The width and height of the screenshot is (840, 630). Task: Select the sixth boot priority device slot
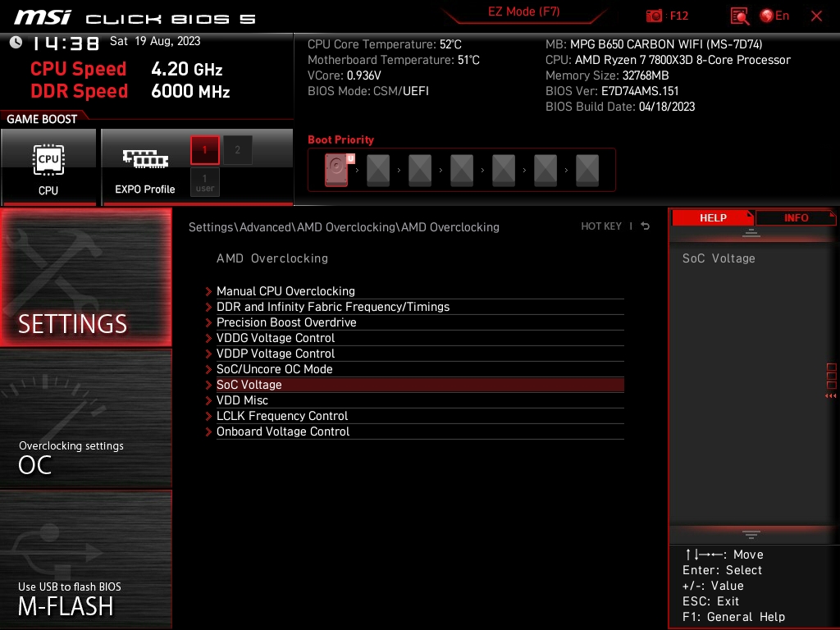pyautogui.click(x=546, y=171)
